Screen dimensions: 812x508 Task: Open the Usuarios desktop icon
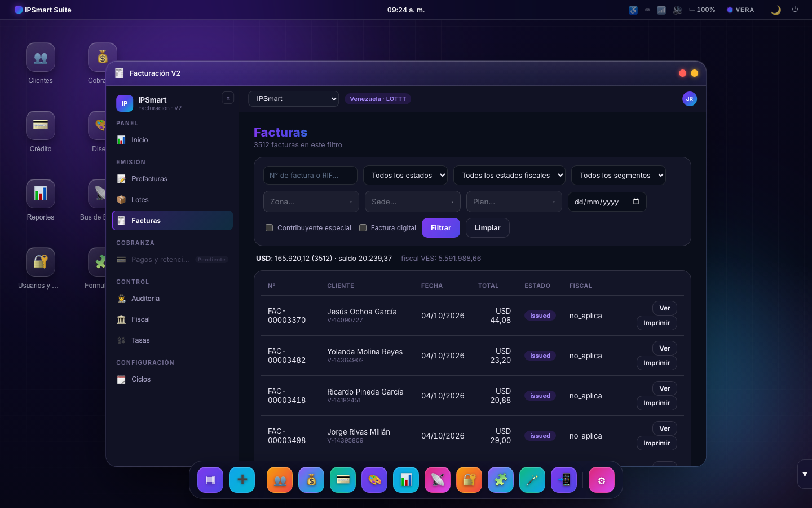[x=41, y=269]
